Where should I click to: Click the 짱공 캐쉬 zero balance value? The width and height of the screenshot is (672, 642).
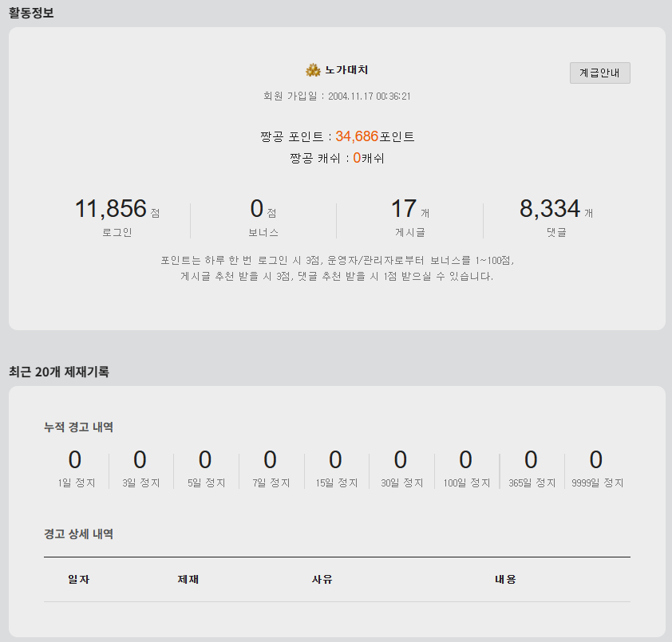[357, 158]
